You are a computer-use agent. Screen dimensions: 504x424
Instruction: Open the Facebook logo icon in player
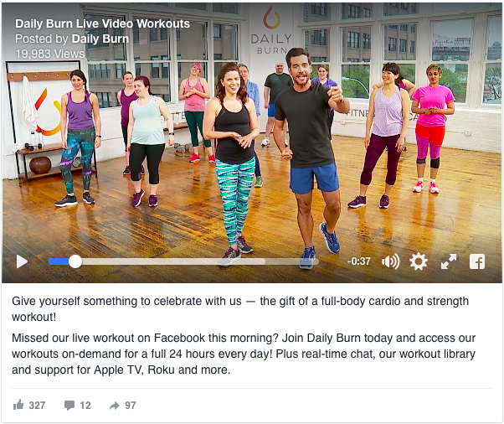point(477,261)
